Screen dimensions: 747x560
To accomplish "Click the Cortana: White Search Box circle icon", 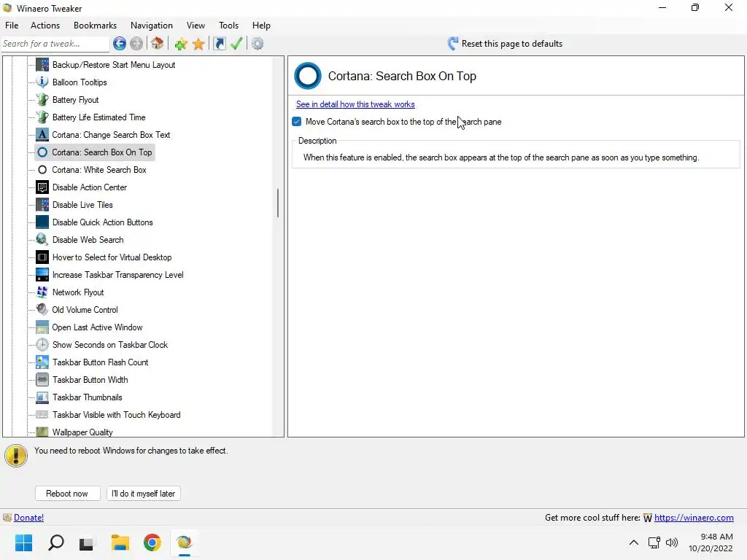I will click(x=42, y=170).
